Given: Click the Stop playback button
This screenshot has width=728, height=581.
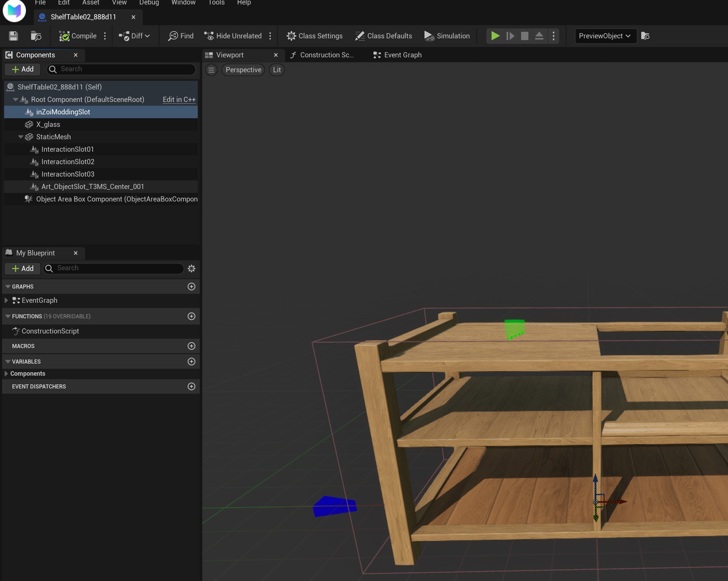Looking at the screenshot, I should (x=524, y=36).
